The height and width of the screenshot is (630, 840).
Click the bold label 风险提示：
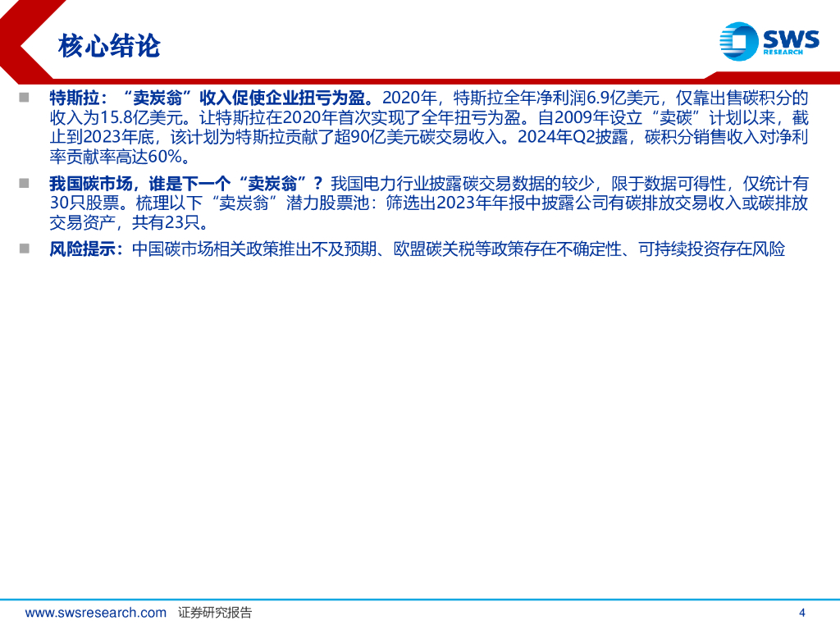(x=86, y=249)
